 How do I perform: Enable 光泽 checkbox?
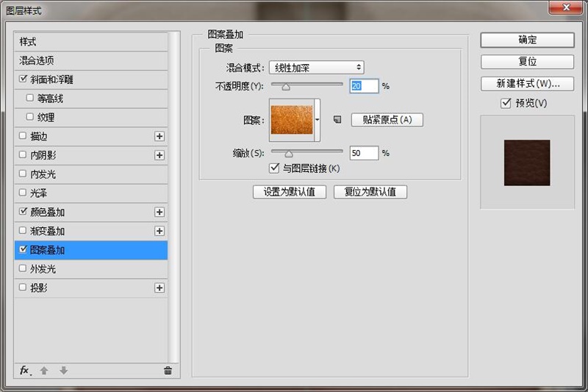(x=23, y=193)
